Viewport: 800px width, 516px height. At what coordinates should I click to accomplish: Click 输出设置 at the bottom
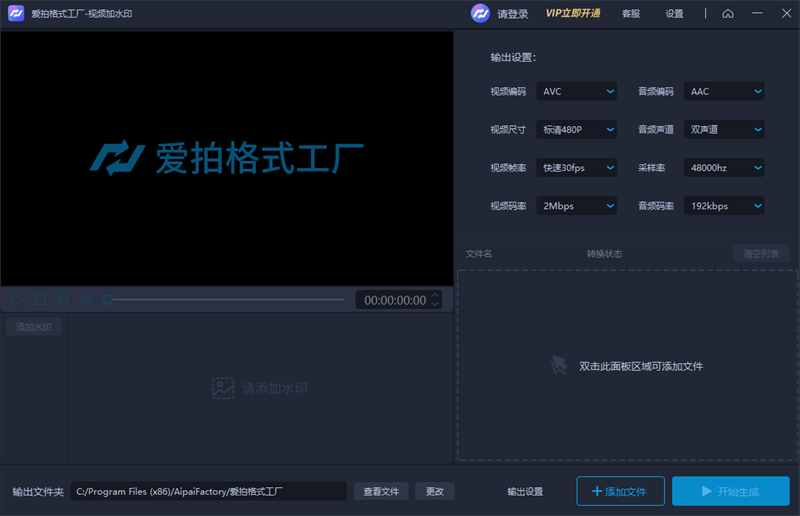click(525, 492)
